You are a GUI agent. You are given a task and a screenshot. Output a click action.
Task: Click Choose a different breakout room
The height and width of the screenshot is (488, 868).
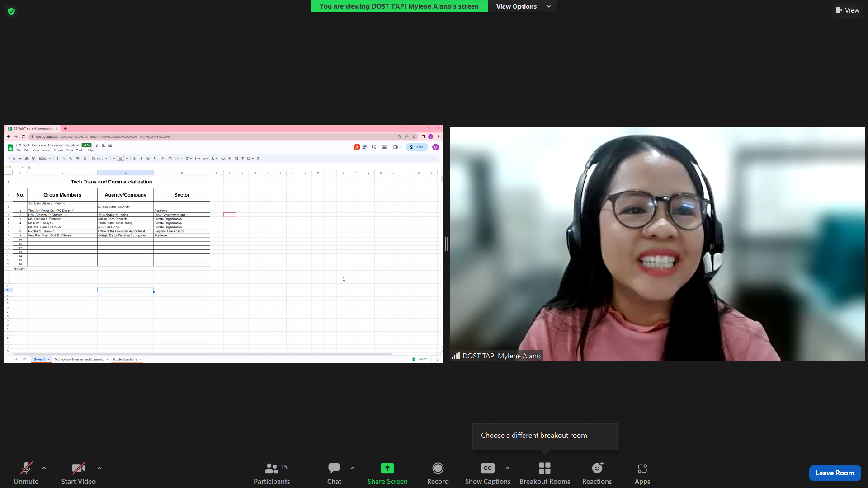click(x=534, y=435)
